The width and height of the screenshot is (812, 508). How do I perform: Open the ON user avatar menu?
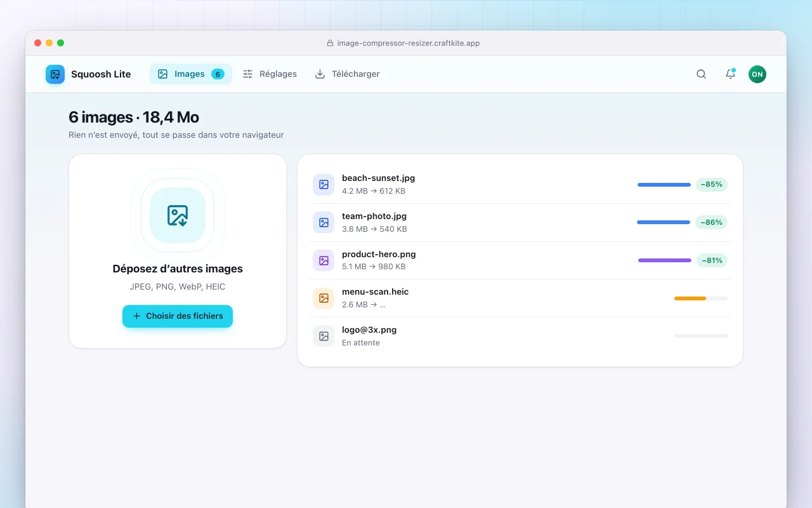click(x=757, y=74)
